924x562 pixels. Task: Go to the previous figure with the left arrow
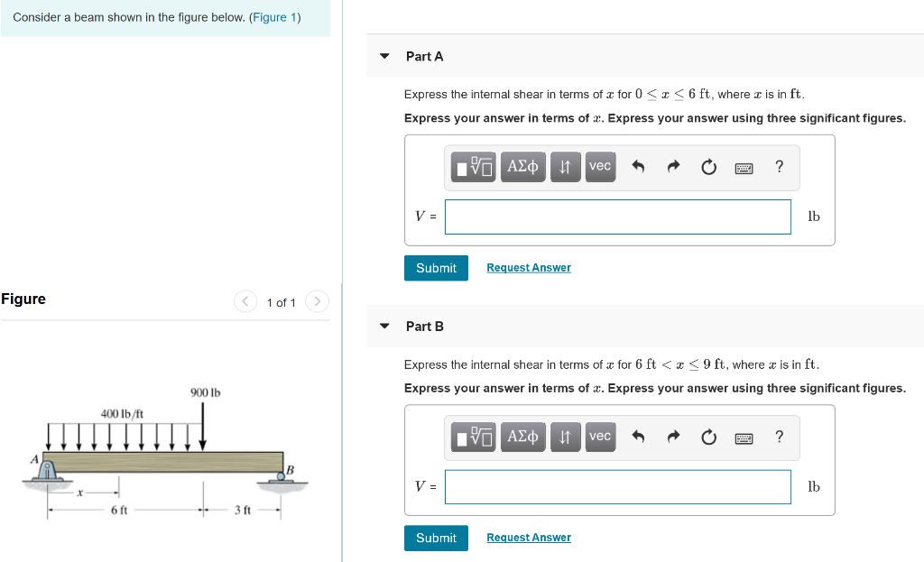pyautogui.click(x=245, y=301)
